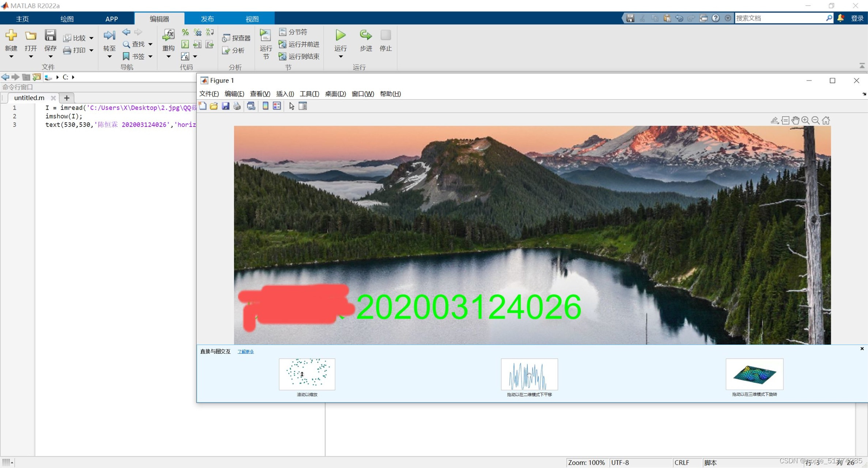Image resolution: width=868 pixels, height=468 pixels.
Task: Expand the 查找 (Find) dropdown arrow
Action: (x=150, y=44)
